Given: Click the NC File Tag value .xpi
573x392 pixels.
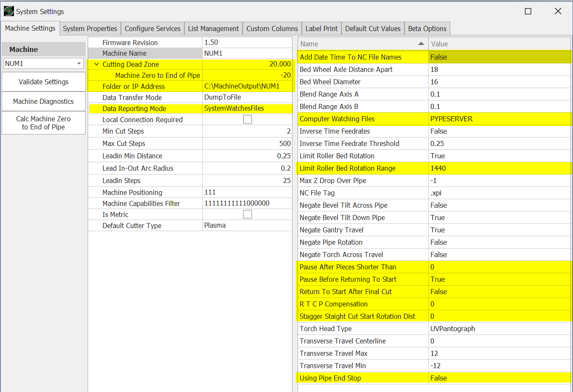Looking at the screenshot, I should (499, 193).
